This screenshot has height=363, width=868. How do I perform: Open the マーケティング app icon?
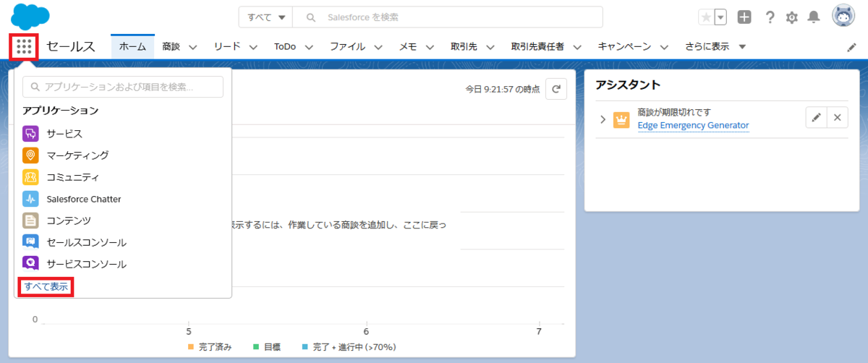[x=30, y=155]
